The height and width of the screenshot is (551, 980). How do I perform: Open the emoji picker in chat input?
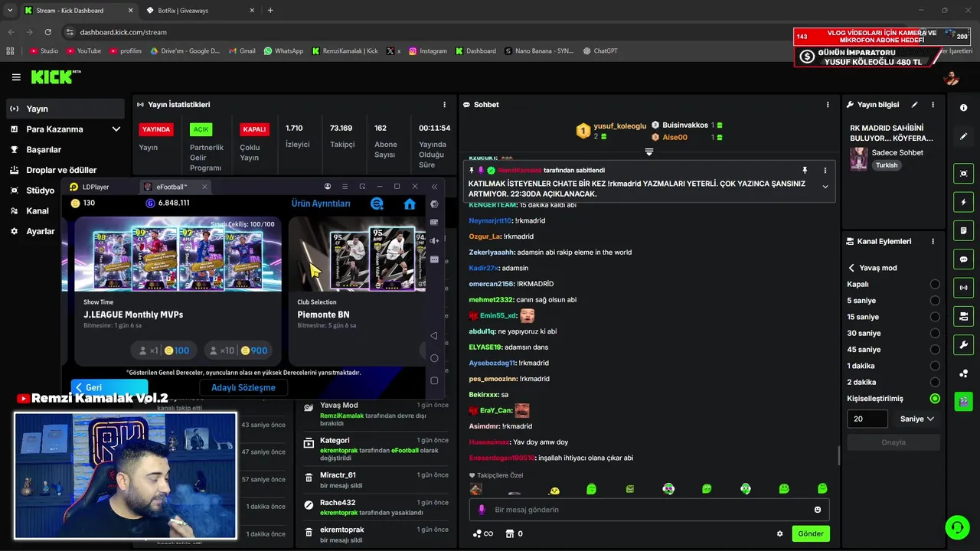818,510
